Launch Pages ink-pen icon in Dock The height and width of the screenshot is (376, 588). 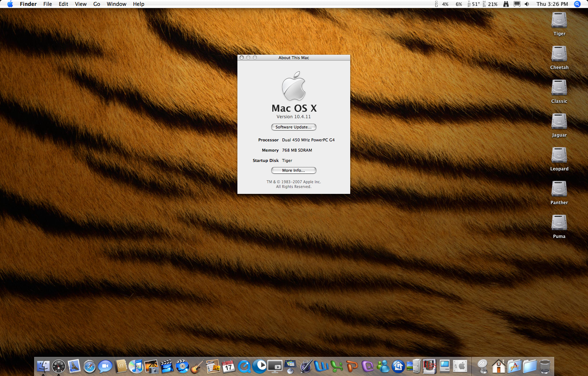pyautogui.click(x=306, y=366)
